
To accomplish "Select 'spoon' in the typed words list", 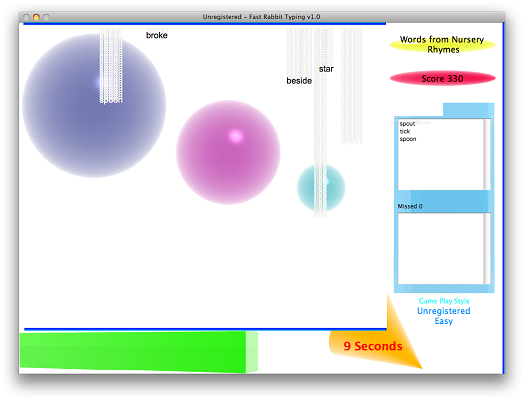I will (408, 139).
